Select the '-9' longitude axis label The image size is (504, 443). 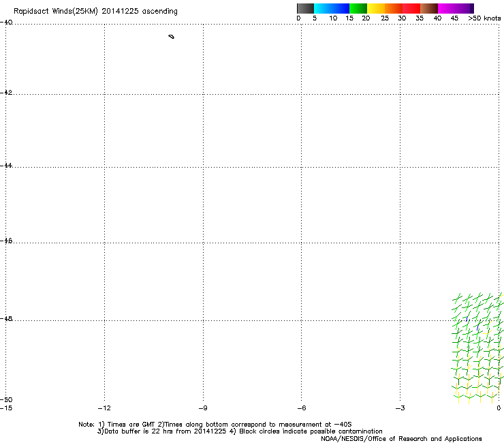coord(203,408)
